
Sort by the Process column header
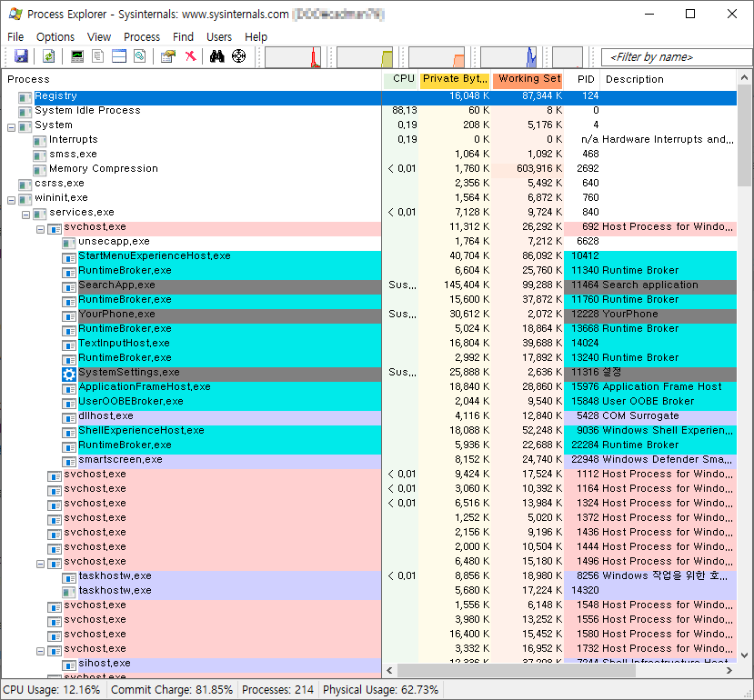click(x=192, y=79)
